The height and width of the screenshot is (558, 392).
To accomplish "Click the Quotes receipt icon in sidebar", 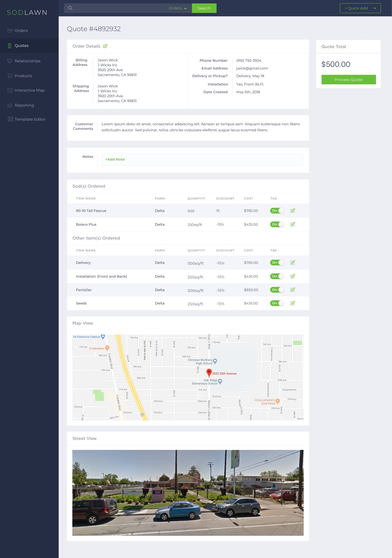I will pyautogui.click(x=10, y=46).
